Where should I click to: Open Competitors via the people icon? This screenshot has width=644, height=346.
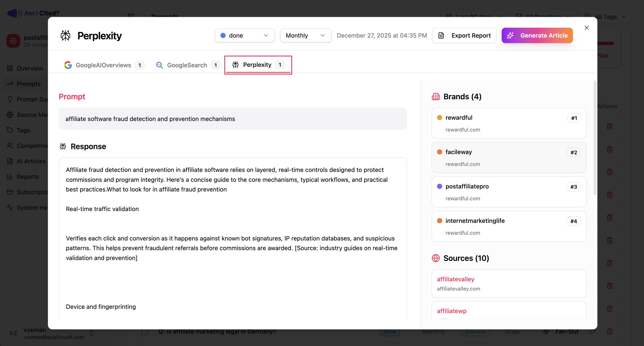10,145
